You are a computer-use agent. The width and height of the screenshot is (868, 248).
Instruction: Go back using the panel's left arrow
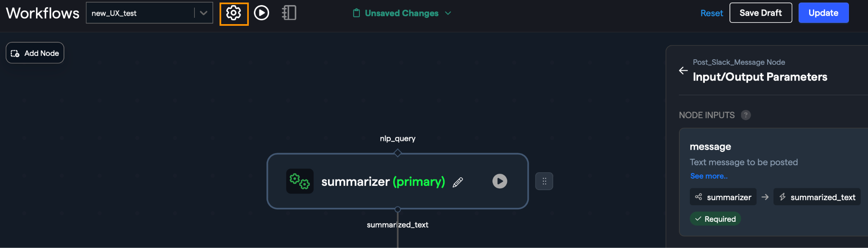click(683, 70)
